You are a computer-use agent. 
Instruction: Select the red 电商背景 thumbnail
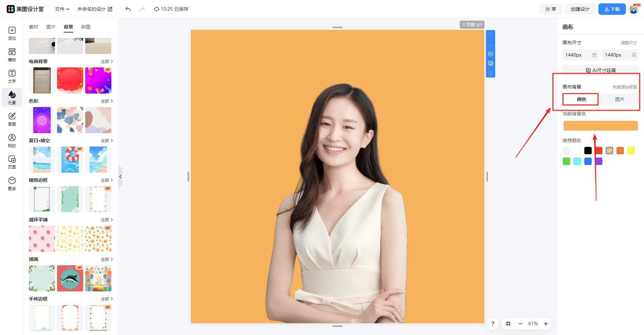tap(70, 80)
